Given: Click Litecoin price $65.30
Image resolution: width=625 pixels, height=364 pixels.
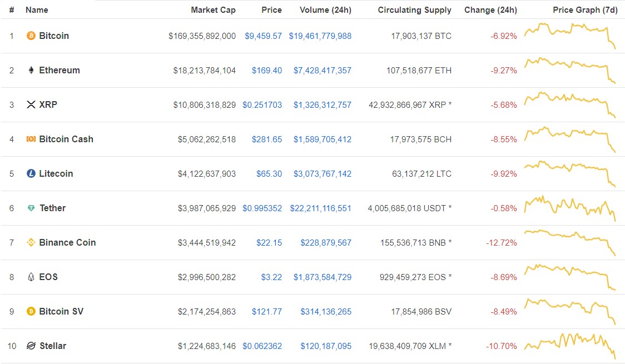Looking at the screenshot, I should [x=269, y=174].
